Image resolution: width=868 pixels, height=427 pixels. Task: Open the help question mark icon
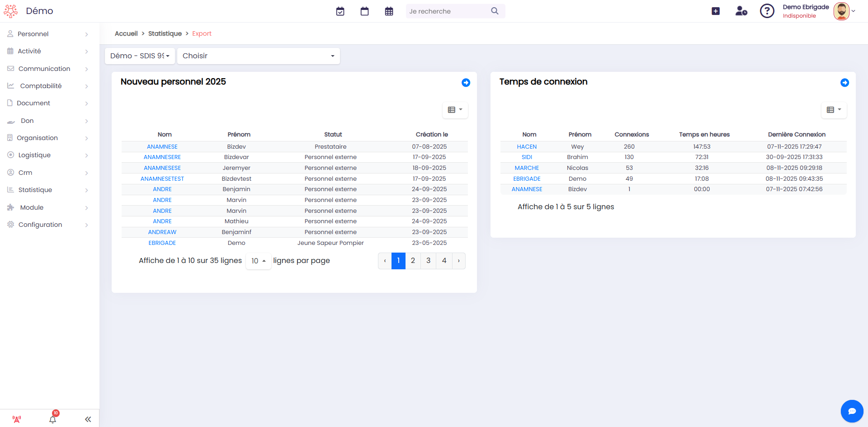767,11
